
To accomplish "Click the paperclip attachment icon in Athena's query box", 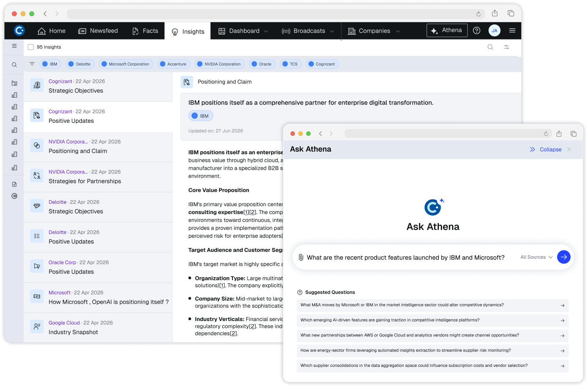I will (x=301, y=257).
